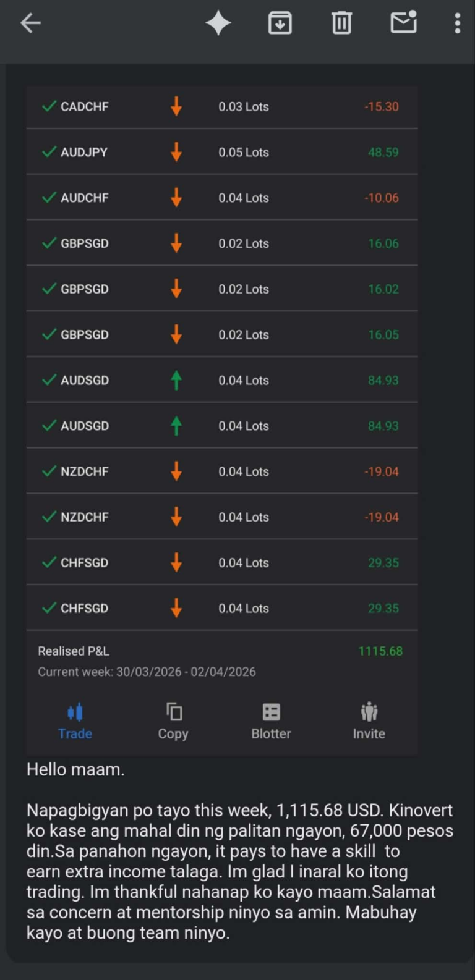Tap the Hello maam message text
The image size is (475, 980).
[75, 770]
